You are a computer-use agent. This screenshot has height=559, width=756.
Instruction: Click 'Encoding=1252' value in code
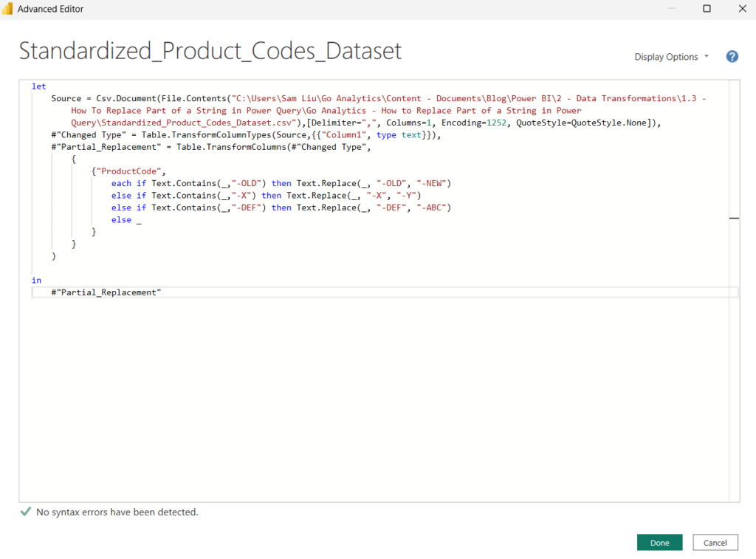474,123
